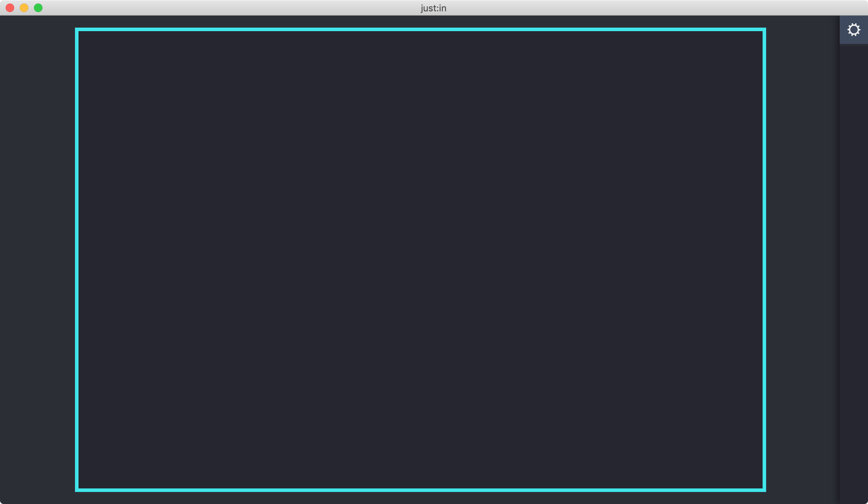Click inside the cyan-bordered preview area
868x504 pixels.
(420, 260)
